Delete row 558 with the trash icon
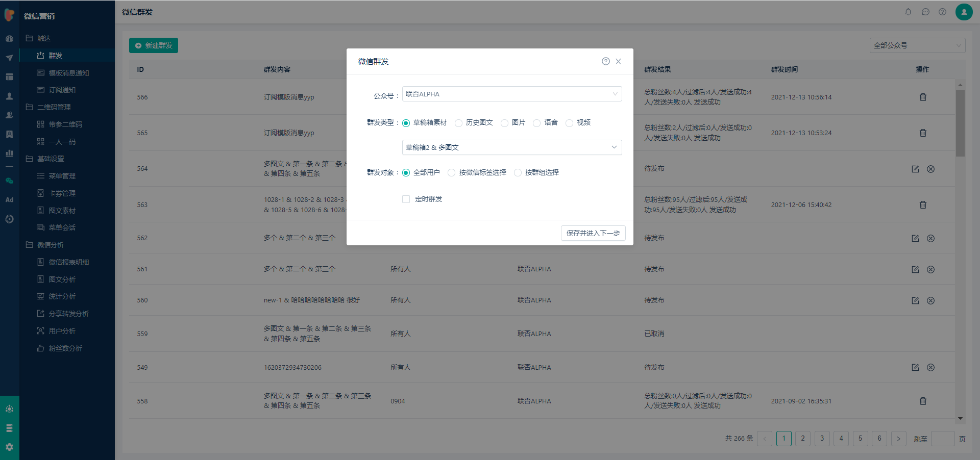 click(x=923, y=401)
